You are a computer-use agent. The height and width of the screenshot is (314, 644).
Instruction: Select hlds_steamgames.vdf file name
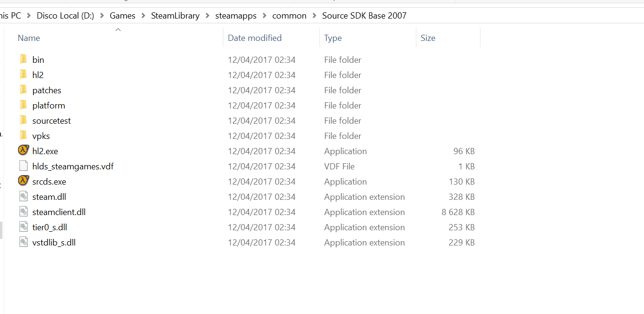pyautogui.click(x=73, y=166)
